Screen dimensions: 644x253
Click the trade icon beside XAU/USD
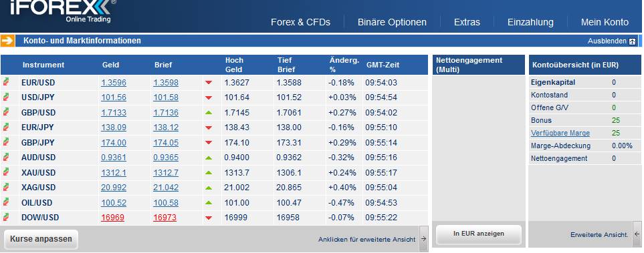(6, 172)
